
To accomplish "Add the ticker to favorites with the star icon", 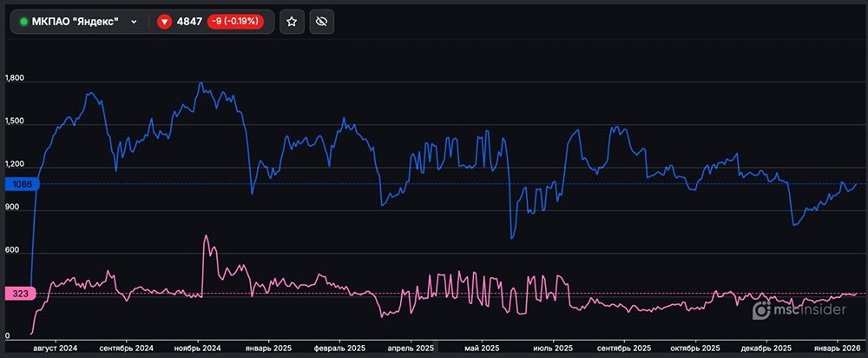I will pyautogui.click(x=292, y=22).
